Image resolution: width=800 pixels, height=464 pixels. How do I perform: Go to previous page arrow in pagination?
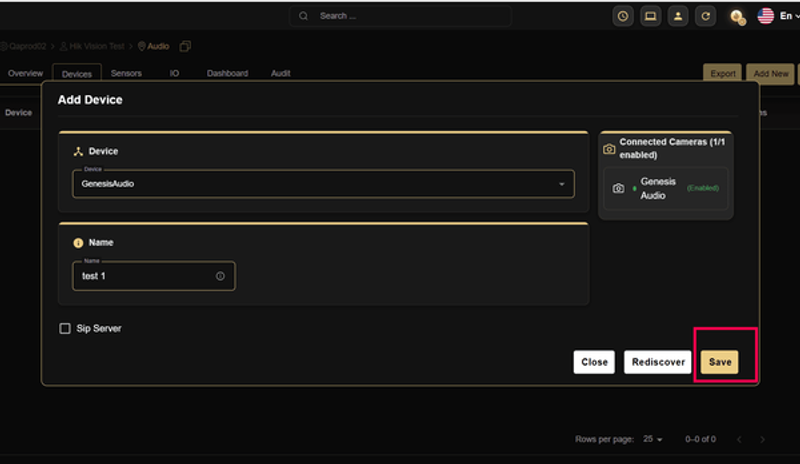click(739, 439)
